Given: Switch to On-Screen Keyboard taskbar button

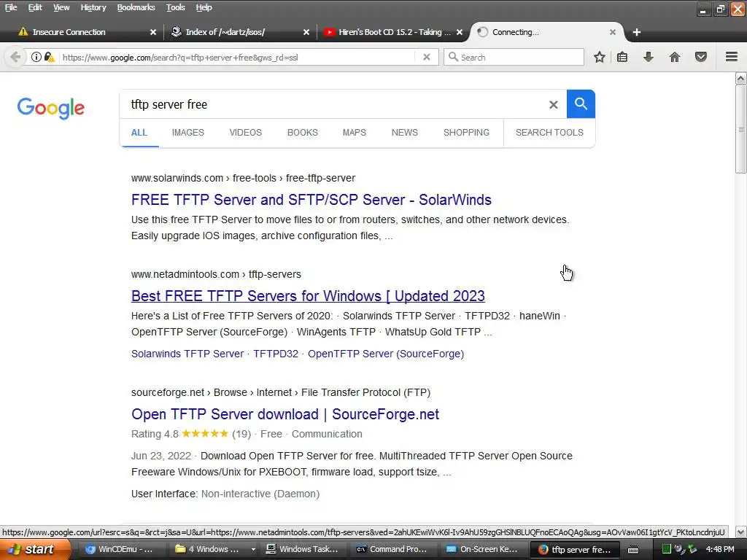Looking at the screenshot, I should coord(483,550).
